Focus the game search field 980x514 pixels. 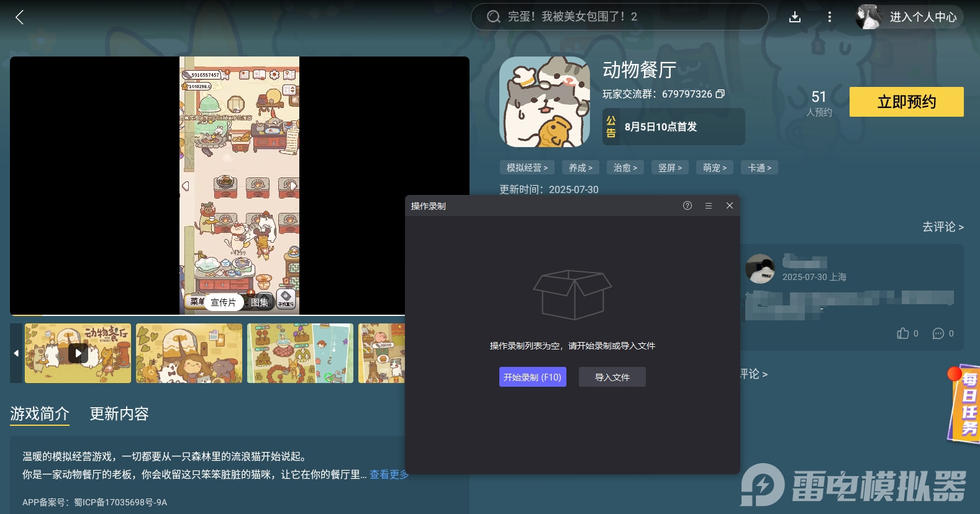(619, 17)
